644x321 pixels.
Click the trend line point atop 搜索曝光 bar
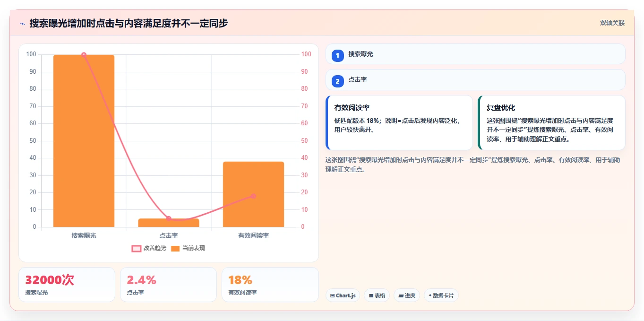(x=84, y=55)
